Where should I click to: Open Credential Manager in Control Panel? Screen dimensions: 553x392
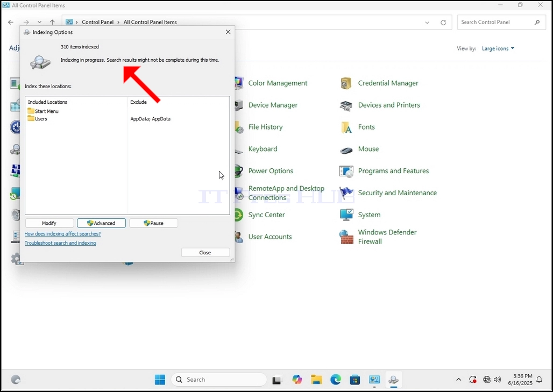pyautogui.click(x=388, y=83)
